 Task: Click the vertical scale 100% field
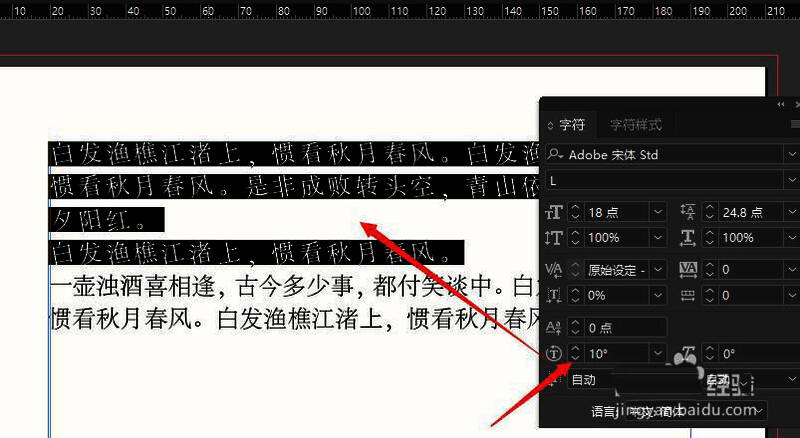[616, 238]
